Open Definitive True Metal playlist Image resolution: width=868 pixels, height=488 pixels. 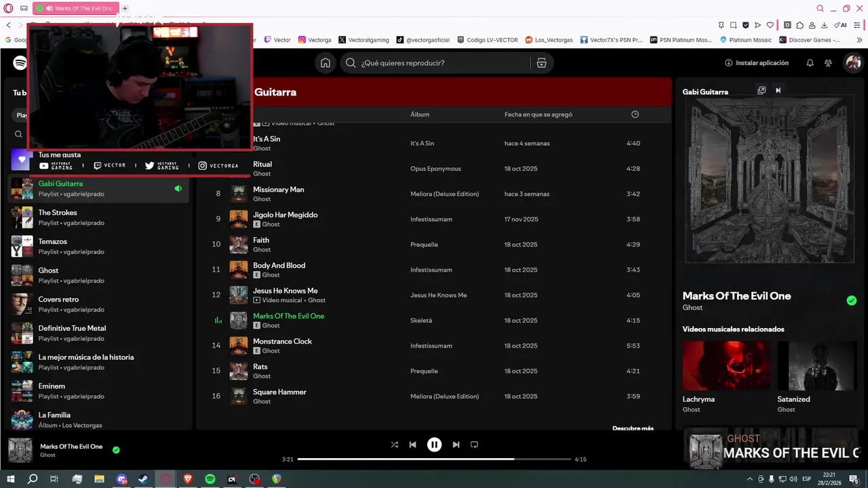point(100,333)
